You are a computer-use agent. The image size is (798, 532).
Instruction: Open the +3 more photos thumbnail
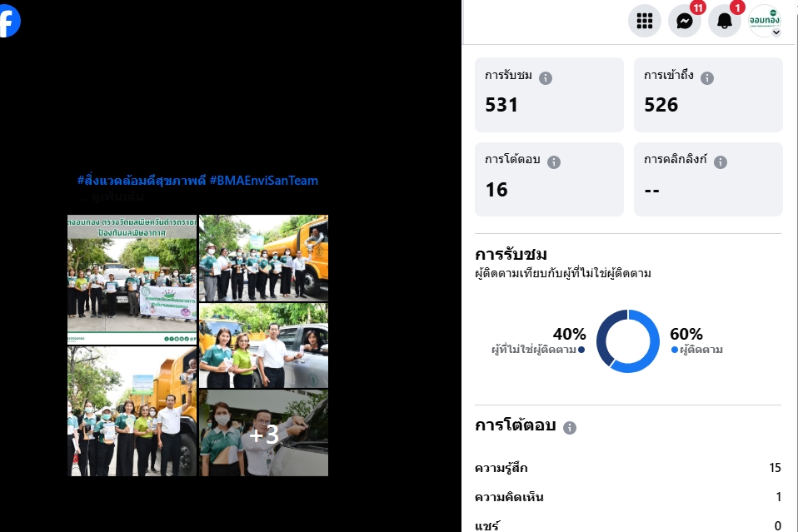point(263,433)
